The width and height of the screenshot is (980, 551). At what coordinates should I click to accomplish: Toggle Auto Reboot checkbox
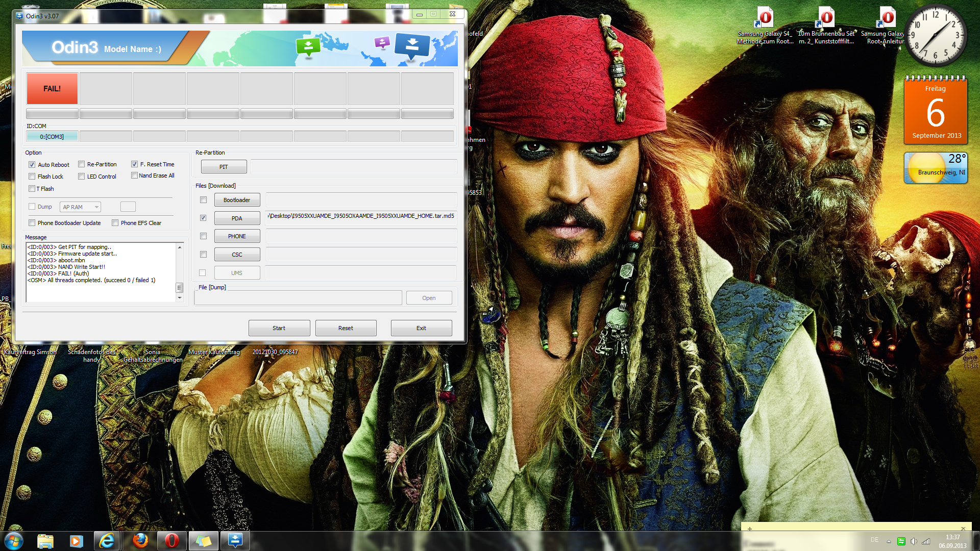click(32, 165)
